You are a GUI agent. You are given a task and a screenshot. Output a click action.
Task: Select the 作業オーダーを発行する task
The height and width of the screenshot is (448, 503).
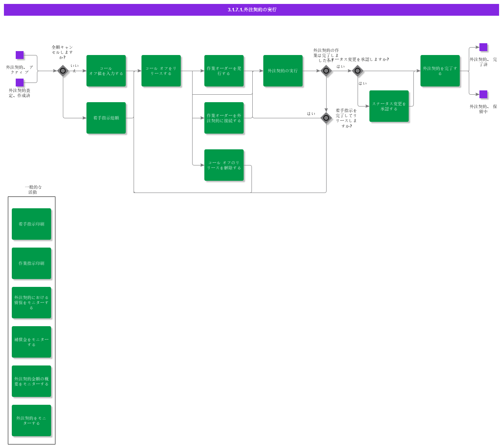pos(224,71)
